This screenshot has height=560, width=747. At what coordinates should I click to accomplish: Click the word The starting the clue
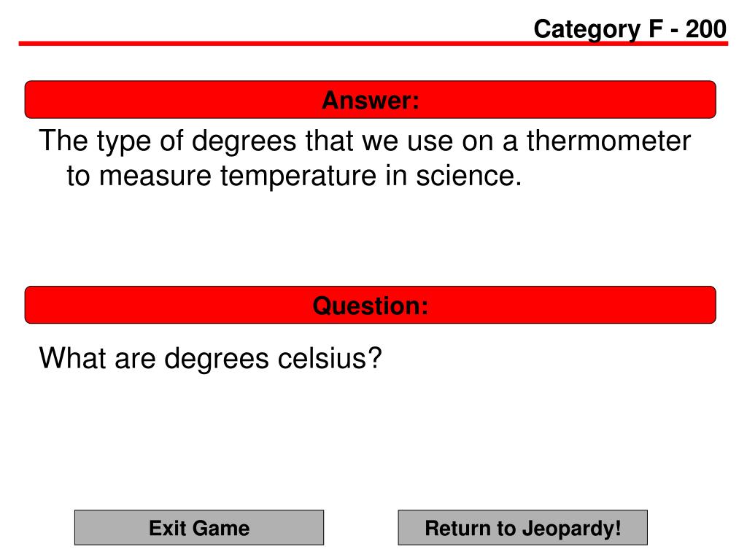coord(64,141)
